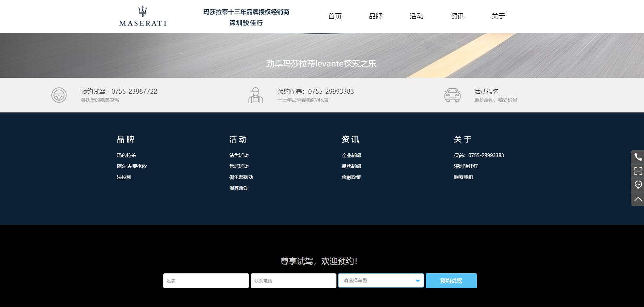Click the 玛莎拉蒂十三年品牌授权经销商 header title
644x307 pixels.
pos(246,12)
